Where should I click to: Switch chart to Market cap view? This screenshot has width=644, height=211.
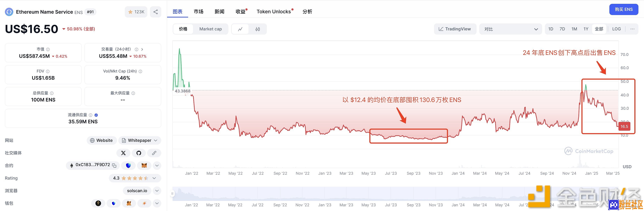210,29
